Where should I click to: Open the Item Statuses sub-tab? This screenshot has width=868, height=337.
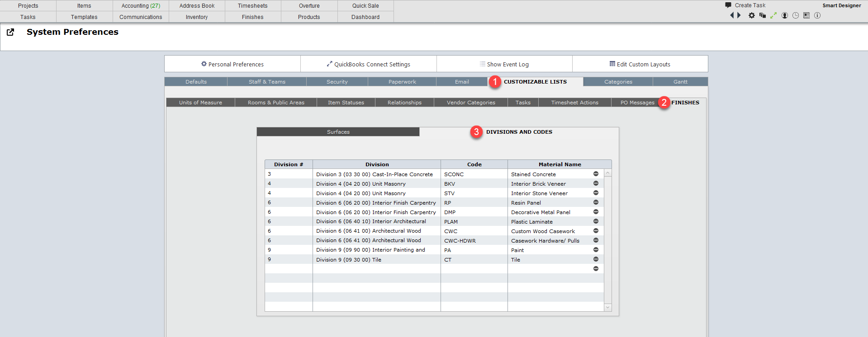tap(346, 103)
